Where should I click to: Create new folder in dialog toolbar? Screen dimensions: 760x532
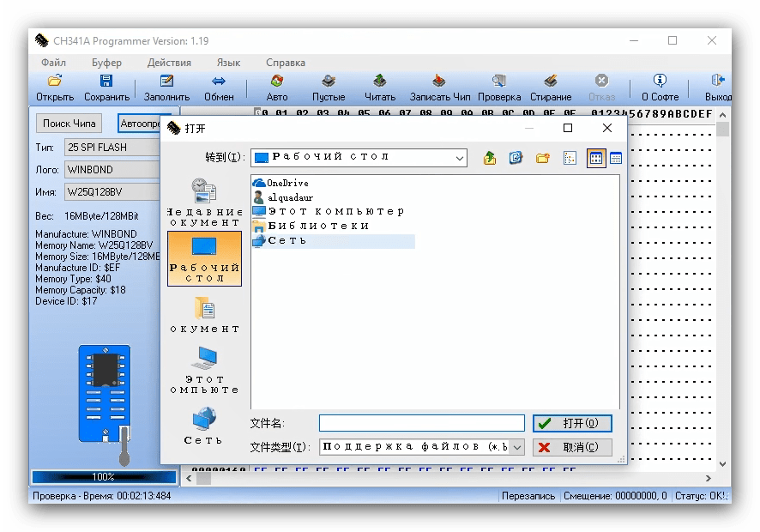click(542, 158)
